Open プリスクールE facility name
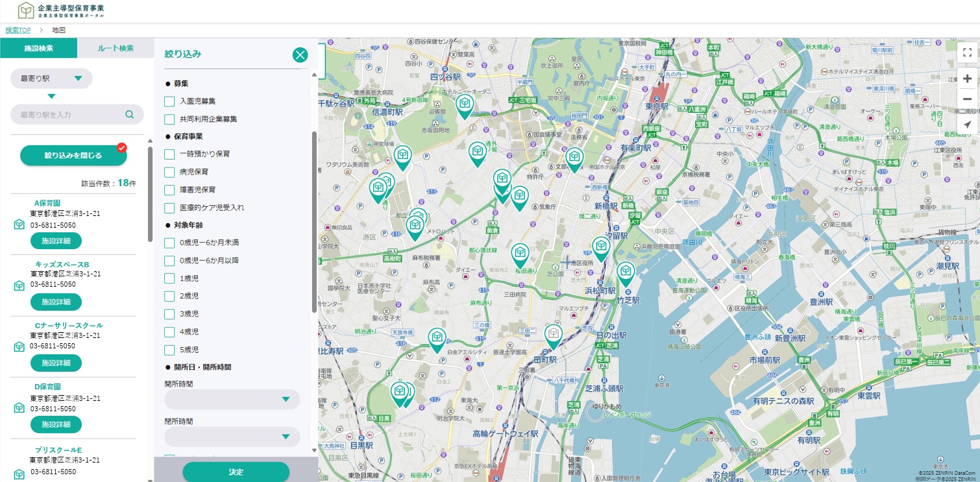 pos(58,450)
